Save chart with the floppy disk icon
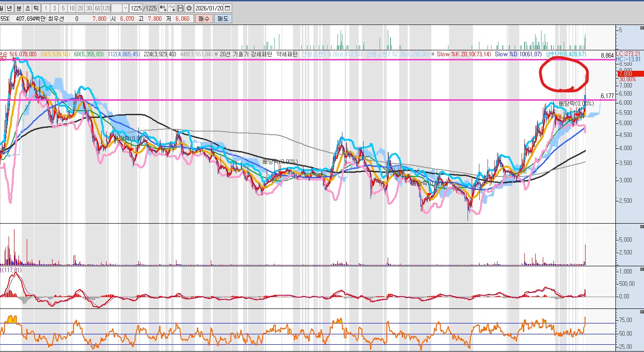The width and height of the screenshot is (644, 352). click(181, 8)
